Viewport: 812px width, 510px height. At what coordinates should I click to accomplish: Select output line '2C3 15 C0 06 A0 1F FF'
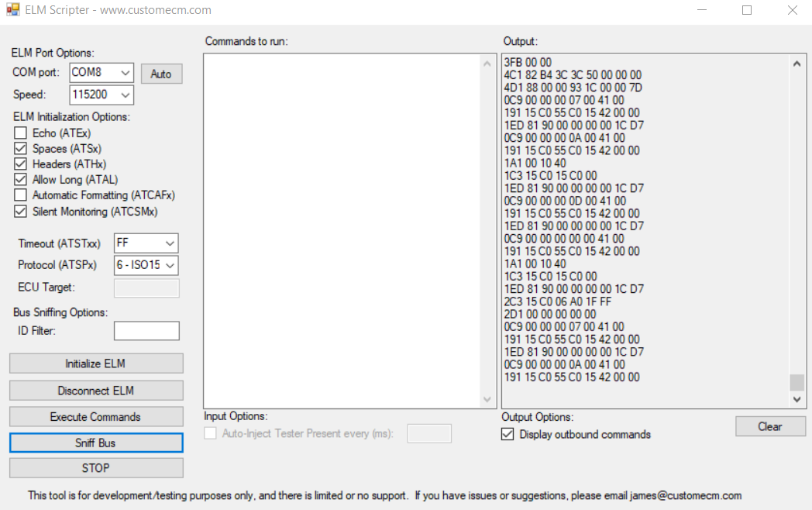(558, 302)
